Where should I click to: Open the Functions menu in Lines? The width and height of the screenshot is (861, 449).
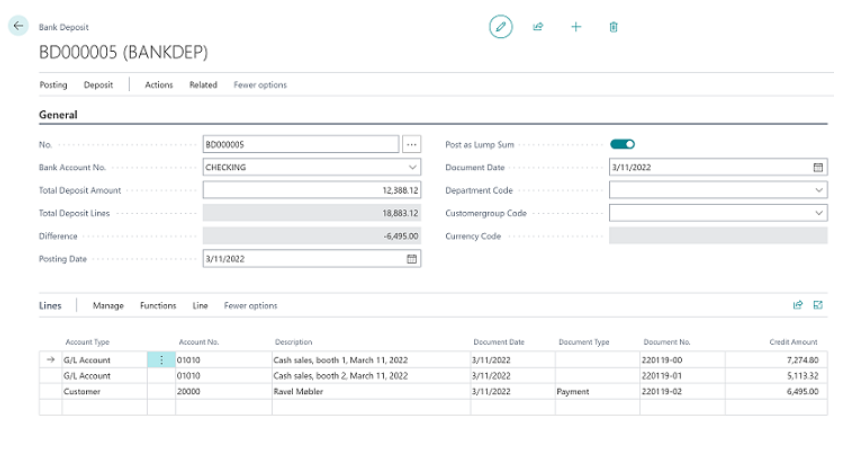coord(158,306)
